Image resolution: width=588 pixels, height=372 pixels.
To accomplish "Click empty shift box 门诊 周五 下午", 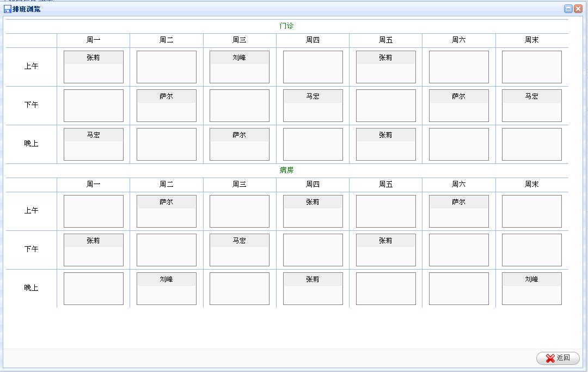I will pos(386,105).
